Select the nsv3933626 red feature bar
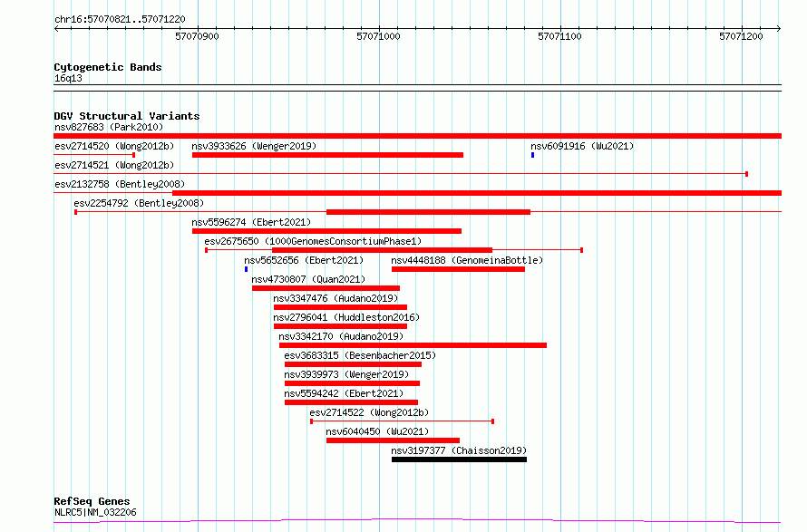This screenshot has height=532, width=807. click(327, 155)
